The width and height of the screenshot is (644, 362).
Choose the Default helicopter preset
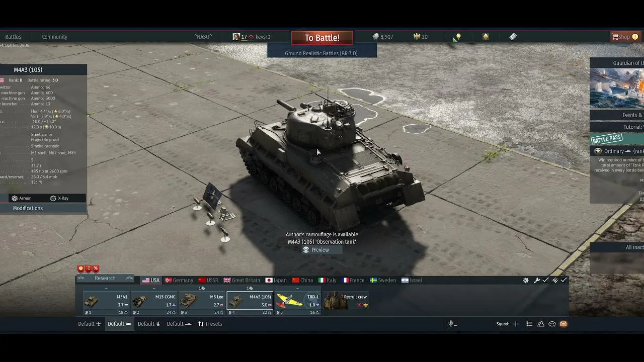point(149,324)
